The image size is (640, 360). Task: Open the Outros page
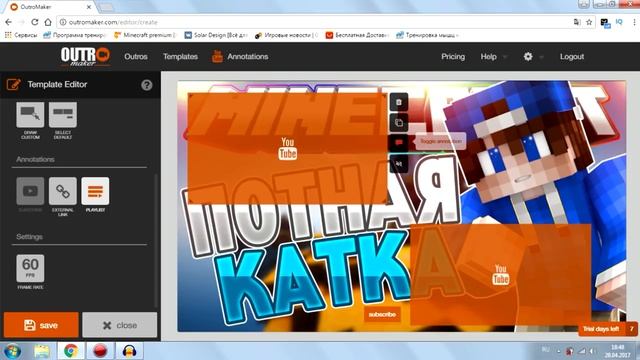pyautogui.click(x=136, y=57)
